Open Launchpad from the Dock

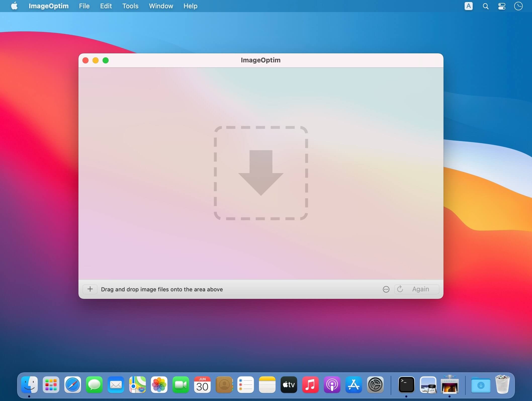pyautogui.click(x=51, y=385)
